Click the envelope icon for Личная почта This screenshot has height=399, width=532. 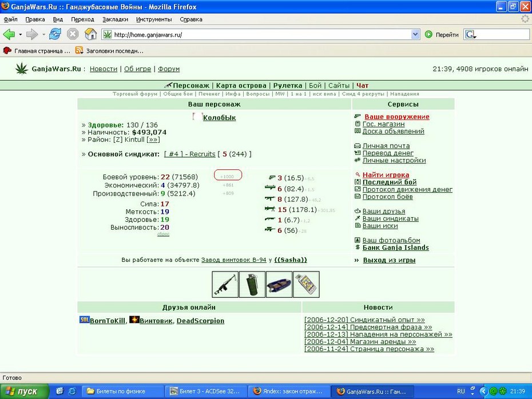coord(358,146)
